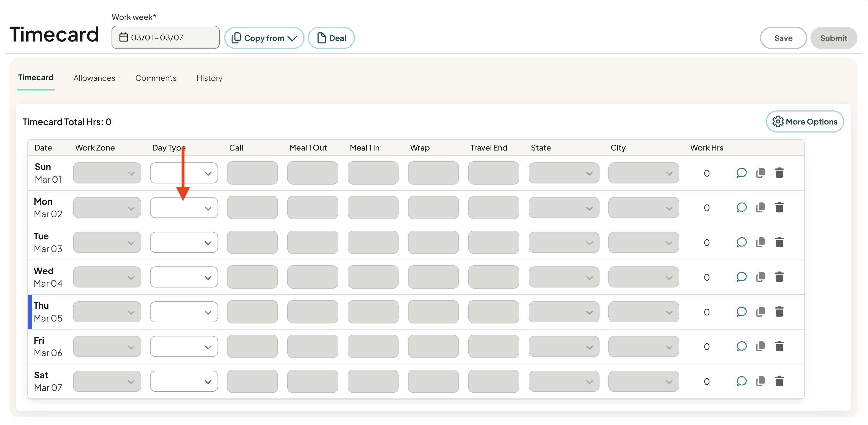Click the Call field for Sat Mar 07
This screenshot has width=868, height=425.
pyautogui.click(x=252, y=382)
